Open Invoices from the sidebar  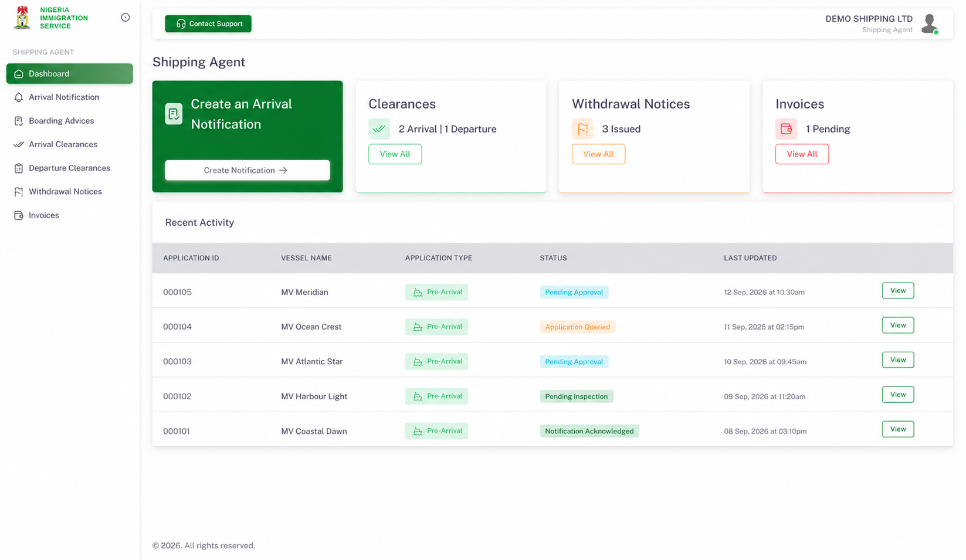(70, 215)
